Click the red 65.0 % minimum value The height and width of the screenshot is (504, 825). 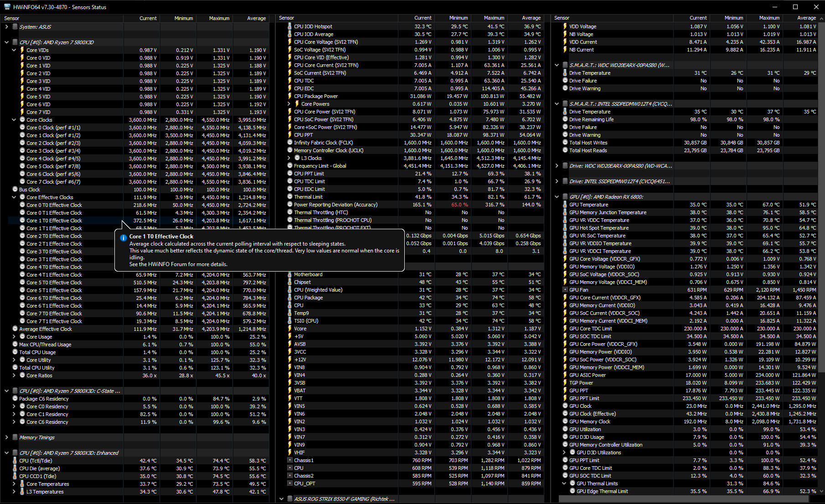tap(459, 205)
